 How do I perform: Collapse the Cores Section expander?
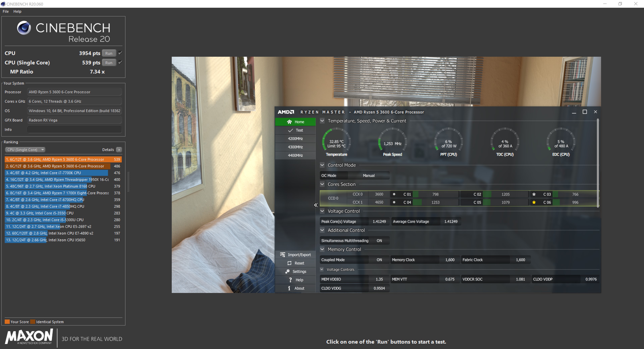(322, 184)
